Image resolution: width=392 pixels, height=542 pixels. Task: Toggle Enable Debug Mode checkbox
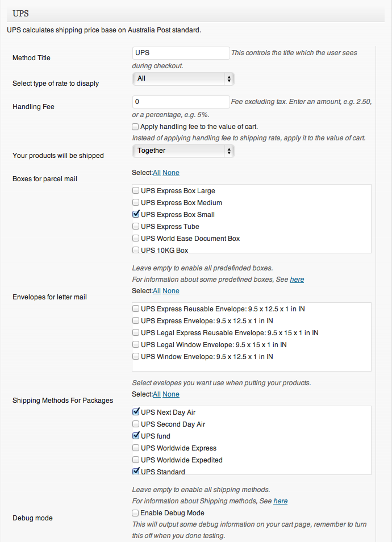point(135,513)
